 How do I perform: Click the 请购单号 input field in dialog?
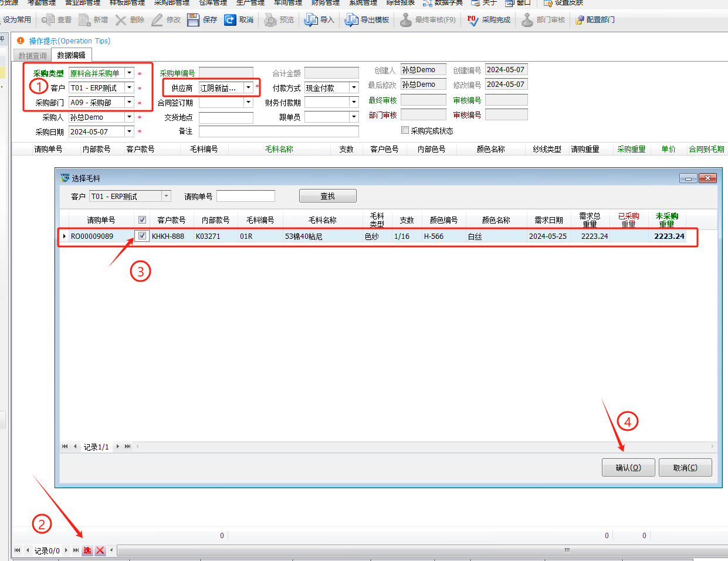[246, 196]
